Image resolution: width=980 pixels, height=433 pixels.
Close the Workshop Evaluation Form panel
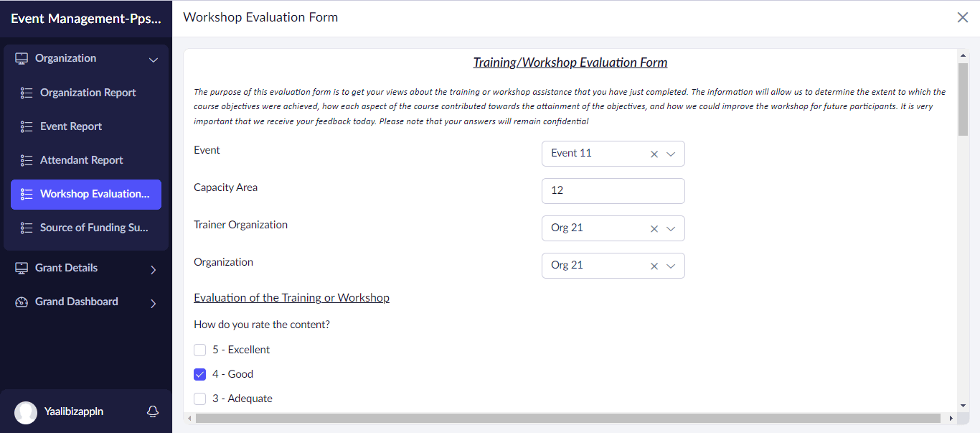coord(963,17)
